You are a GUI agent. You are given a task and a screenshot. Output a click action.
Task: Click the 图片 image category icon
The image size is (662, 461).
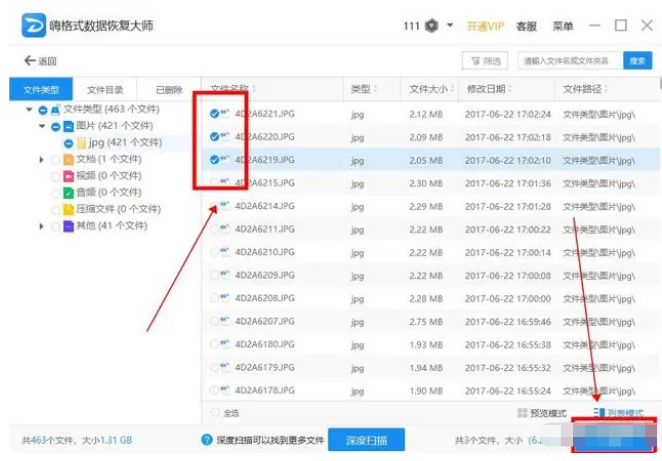point(68,126)
